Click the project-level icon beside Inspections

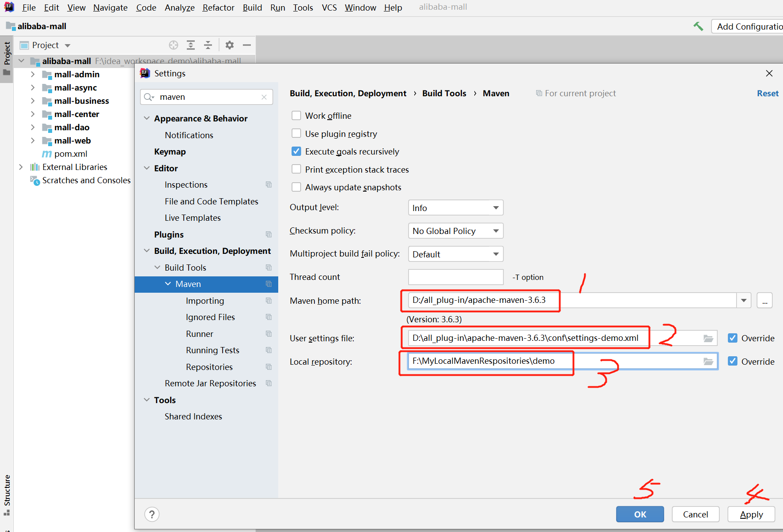[269, 185]
